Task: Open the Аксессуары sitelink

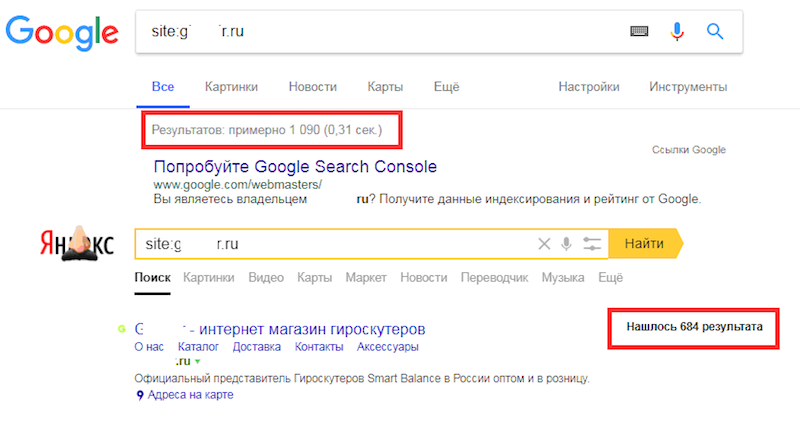Action: point(388,347)
